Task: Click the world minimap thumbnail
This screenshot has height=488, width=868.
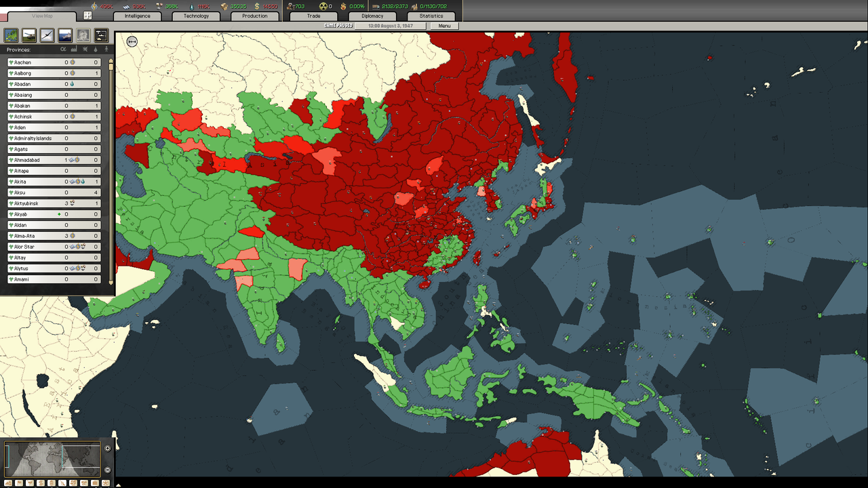Action: [x=52, y=459]
